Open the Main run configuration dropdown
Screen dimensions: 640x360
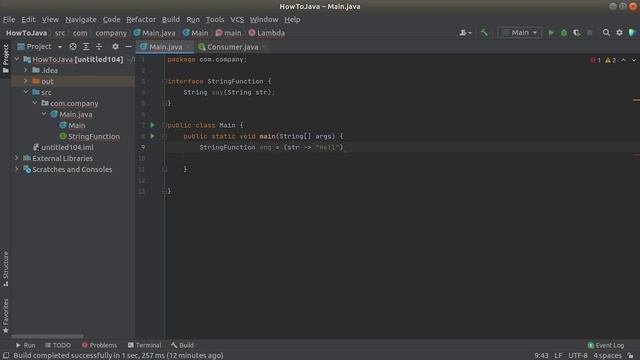coord(520,33)
